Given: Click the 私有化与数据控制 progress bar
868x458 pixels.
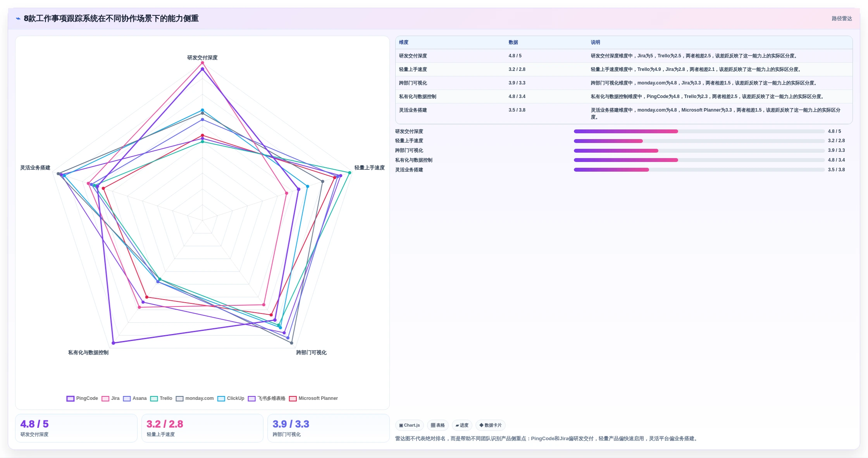Looking at the screenshot, I should coord(699,160).
